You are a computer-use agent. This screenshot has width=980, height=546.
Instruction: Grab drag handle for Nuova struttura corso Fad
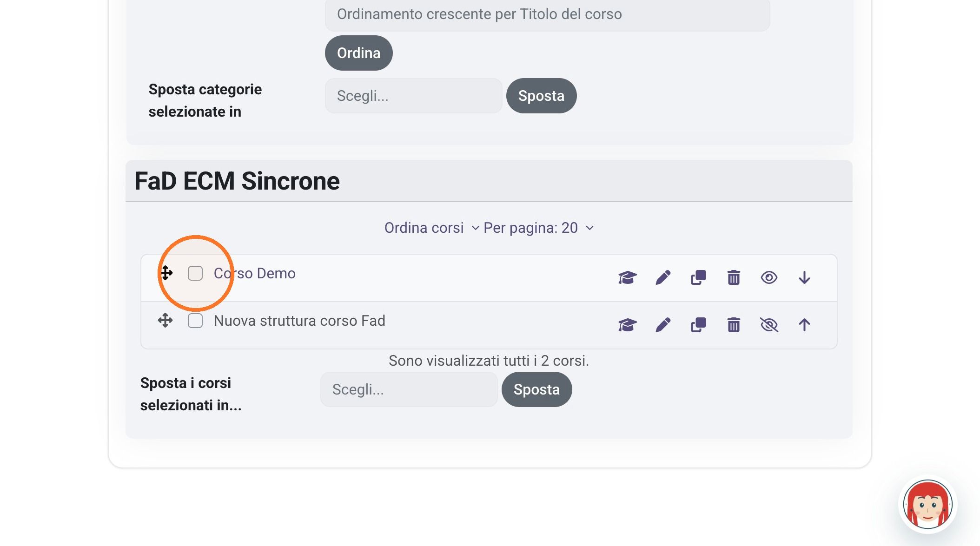tap(165, 320)
